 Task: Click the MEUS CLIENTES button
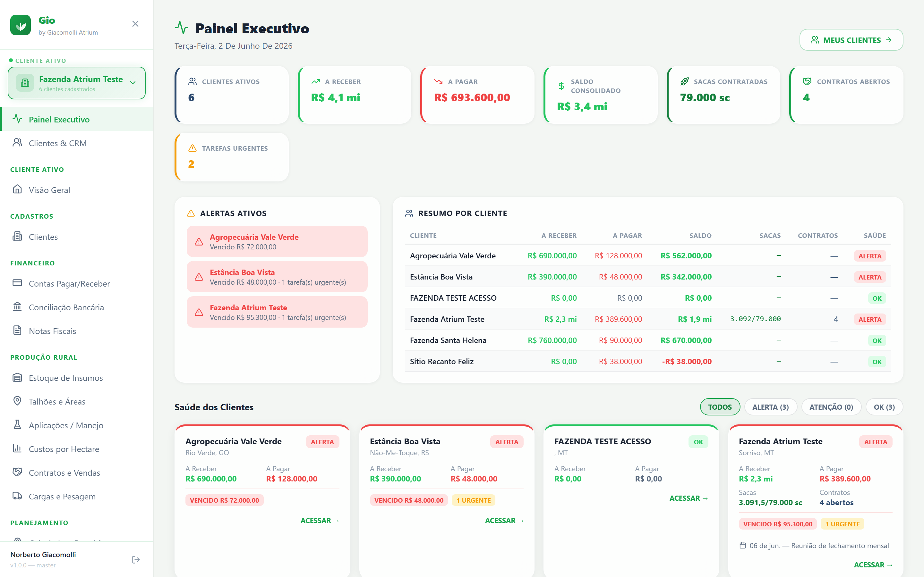coord(851,40)
